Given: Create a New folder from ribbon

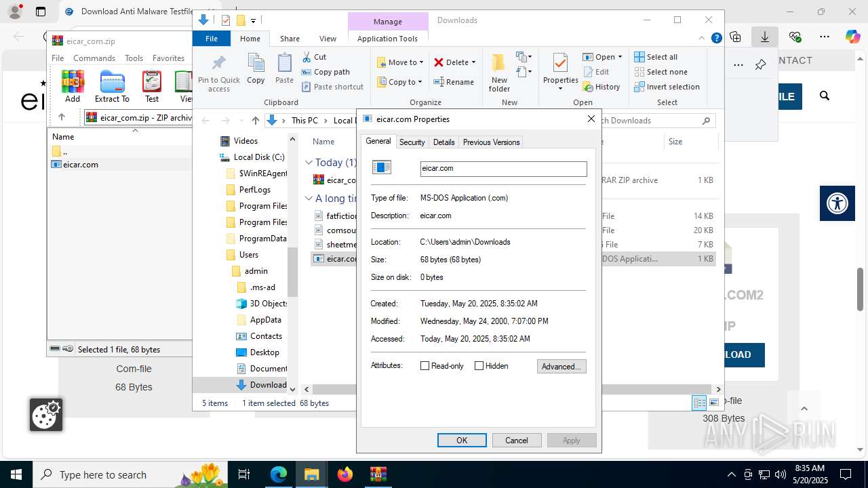Looking at the screenshot, I should pos(499,73).
